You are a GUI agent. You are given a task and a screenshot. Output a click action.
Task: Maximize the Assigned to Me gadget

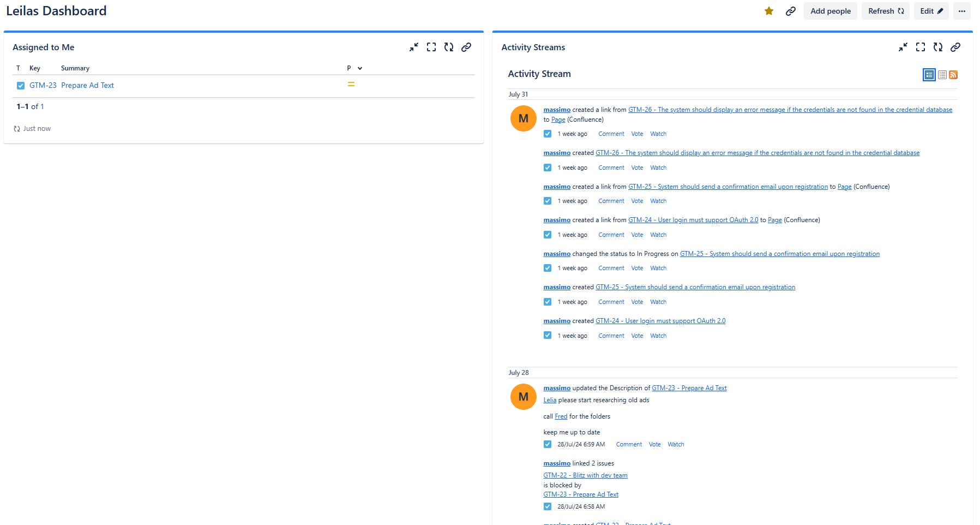(431, 47)
